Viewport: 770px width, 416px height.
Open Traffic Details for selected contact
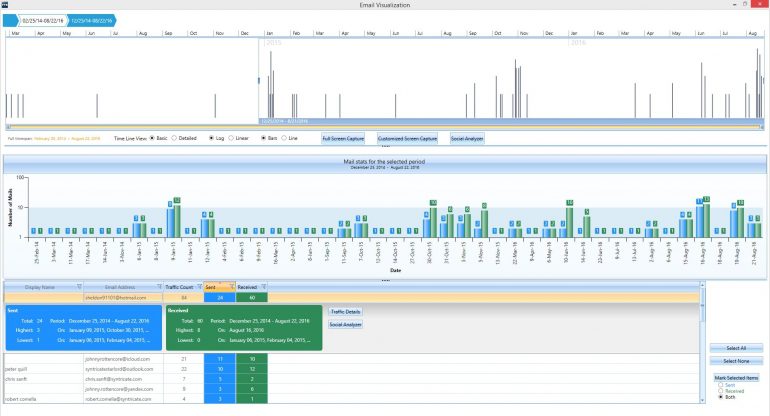click(345, 312)
